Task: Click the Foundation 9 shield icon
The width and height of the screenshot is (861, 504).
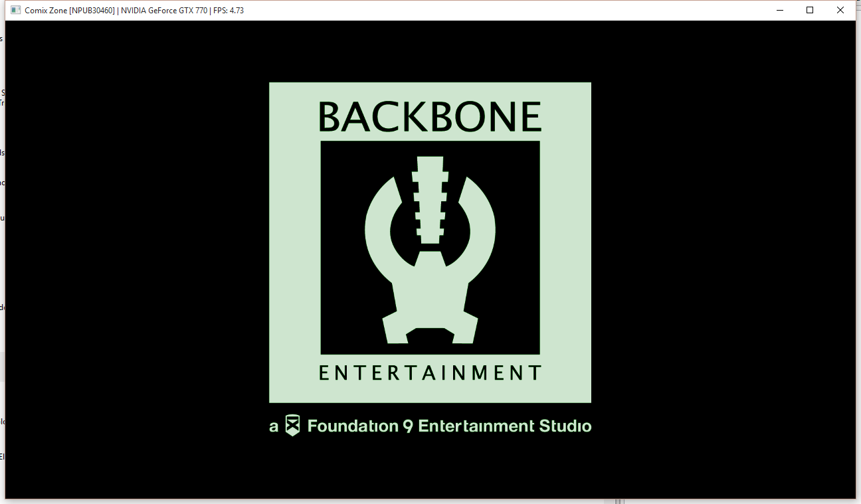Action: (292, 426)
